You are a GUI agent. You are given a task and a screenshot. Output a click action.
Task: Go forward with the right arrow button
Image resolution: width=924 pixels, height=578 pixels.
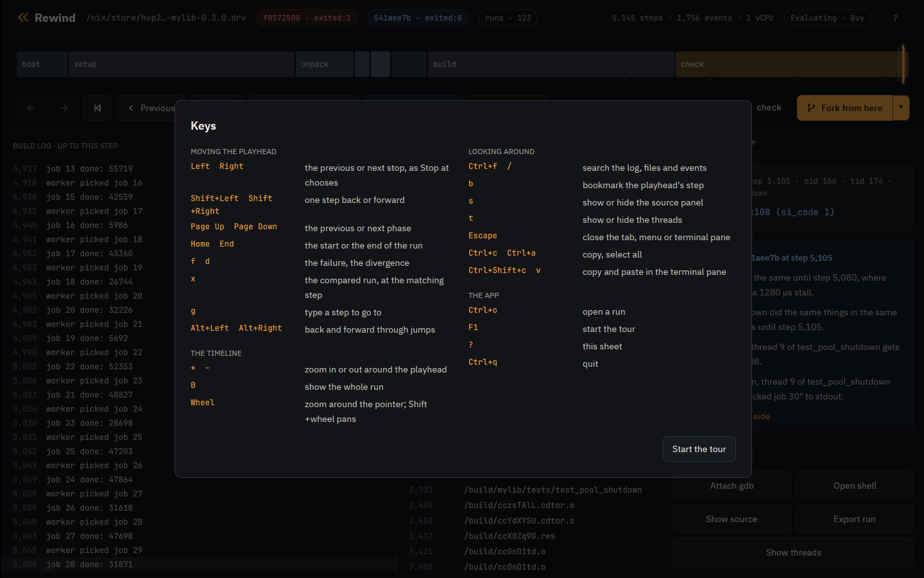64,108
